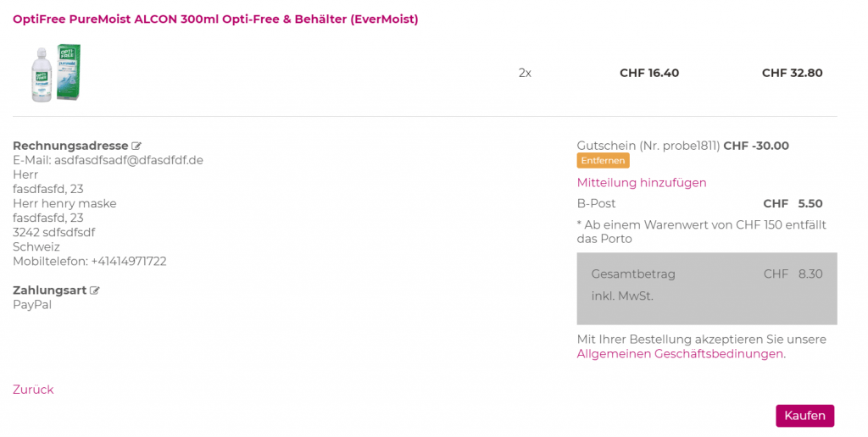The width and height of the screenshot is (868, 437).
Task: Remove the voucher with Entfernen button
Action: click(x=603, y=161)
